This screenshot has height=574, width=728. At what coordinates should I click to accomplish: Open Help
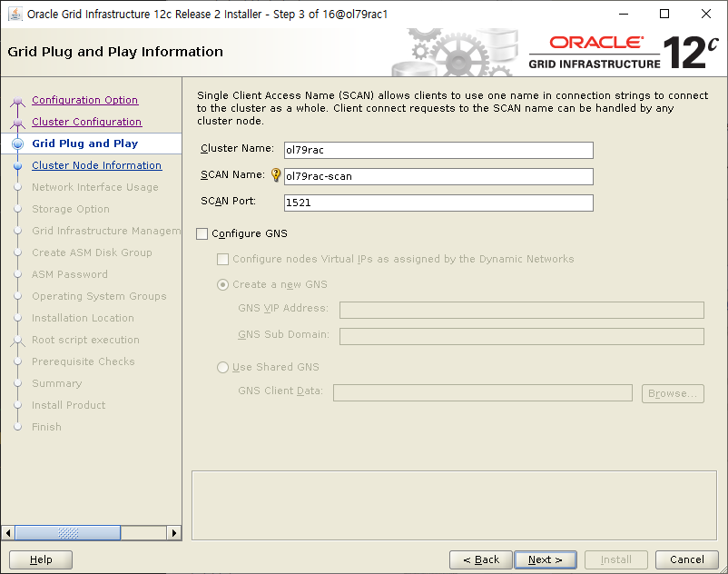[41, 559]
